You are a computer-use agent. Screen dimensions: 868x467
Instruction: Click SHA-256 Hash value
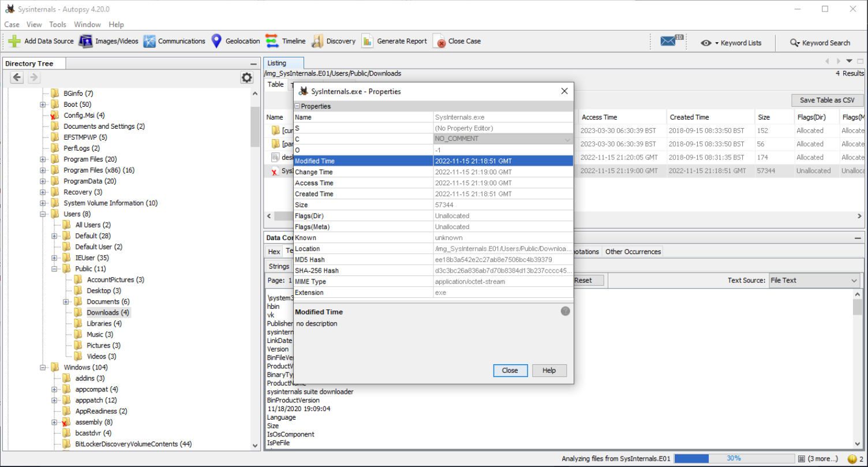tap(503, 271)
